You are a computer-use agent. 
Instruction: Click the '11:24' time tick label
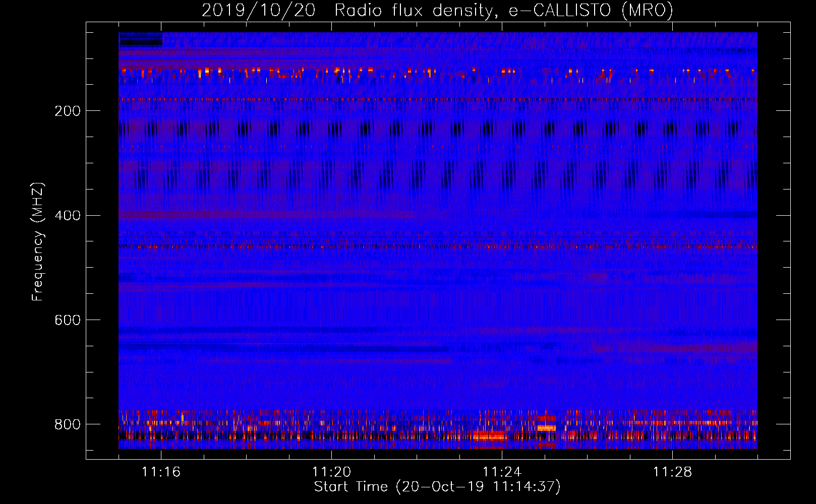coord(502,472)
